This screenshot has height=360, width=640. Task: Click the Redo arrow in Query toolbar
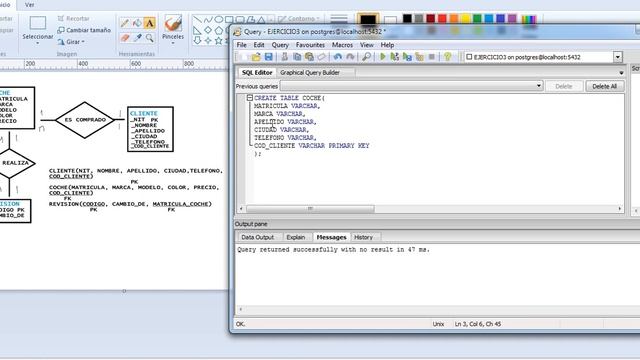[x=350, y=57]
